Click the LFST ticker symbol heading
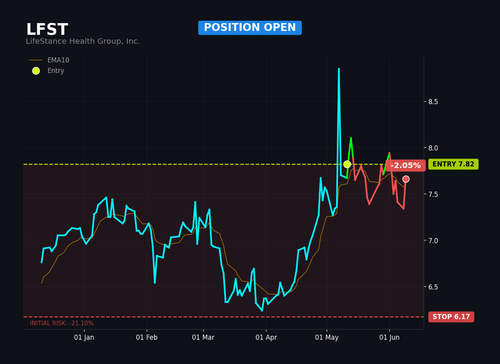This screenshot has width=500, height=364. tap(47, 29)
